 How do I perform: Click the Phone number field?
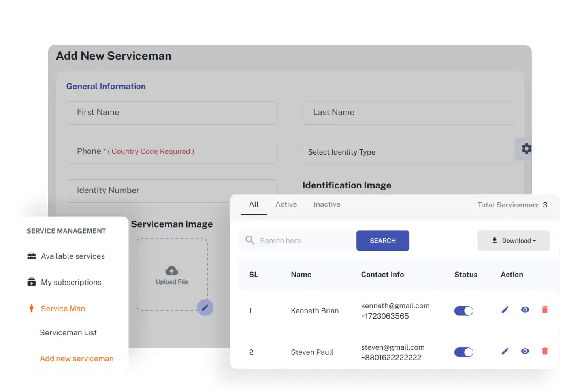point(171,152)
